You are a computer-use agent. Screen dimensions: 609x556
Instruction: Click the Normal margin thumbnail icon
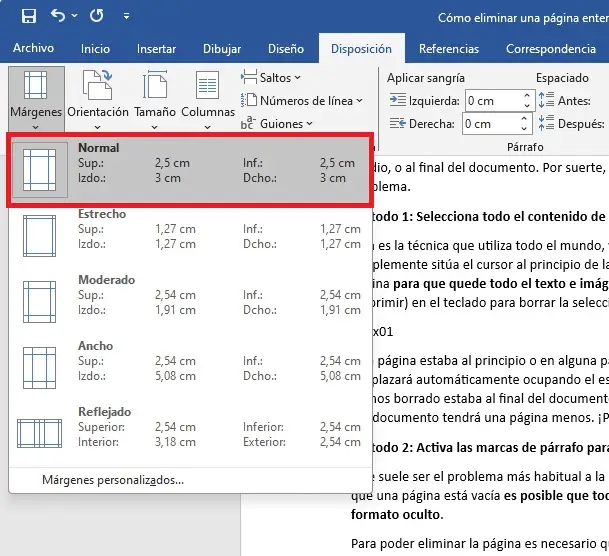[x=39, y=170]
